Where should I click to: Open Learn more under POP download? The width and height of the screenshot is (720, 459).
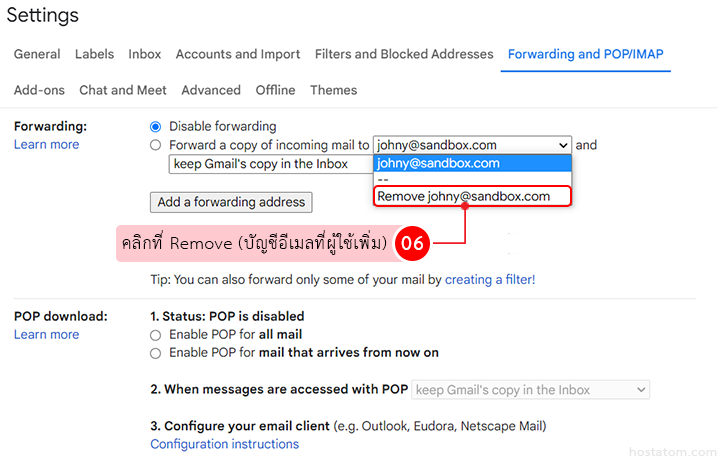point(46,335)
